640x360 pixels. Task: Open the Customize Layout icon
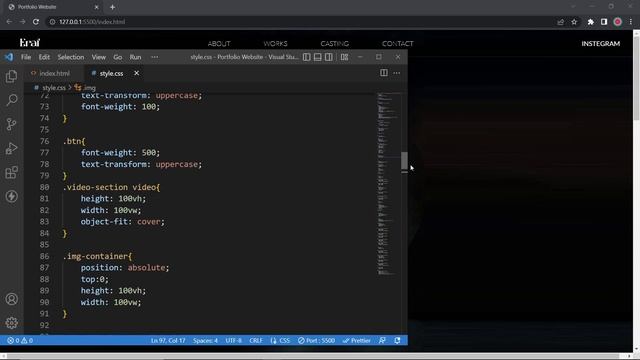344,57
